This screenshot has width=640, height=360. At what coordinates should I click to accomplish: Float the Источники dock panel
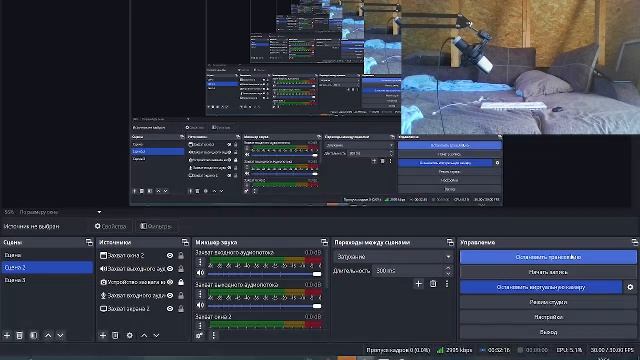pyautogui.click(x=185, y=242)
